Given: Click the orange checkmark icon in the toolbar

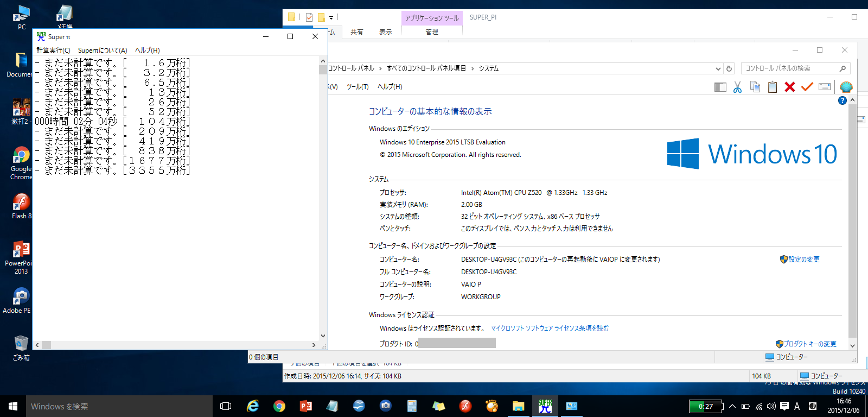Looking at the screenshot, I should tap(807, 87).
